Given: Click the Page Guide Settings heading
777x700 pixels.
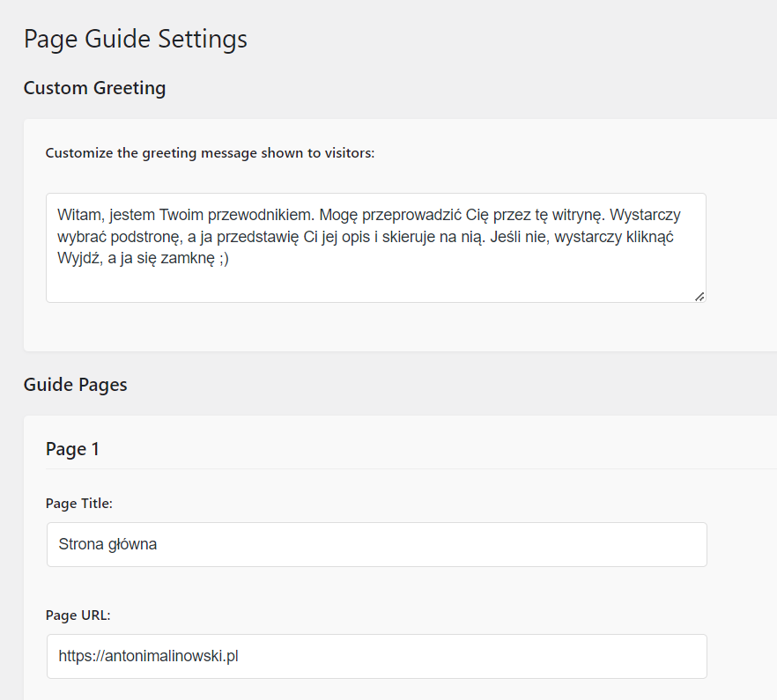Looking at the screenshot, I should point(136,39).
